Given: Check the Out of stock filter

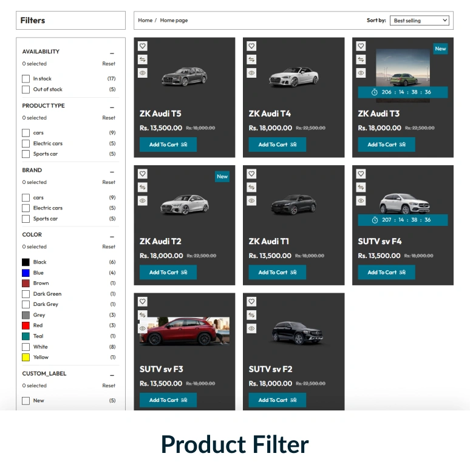Looking at the screenshot, I should 26,89.
